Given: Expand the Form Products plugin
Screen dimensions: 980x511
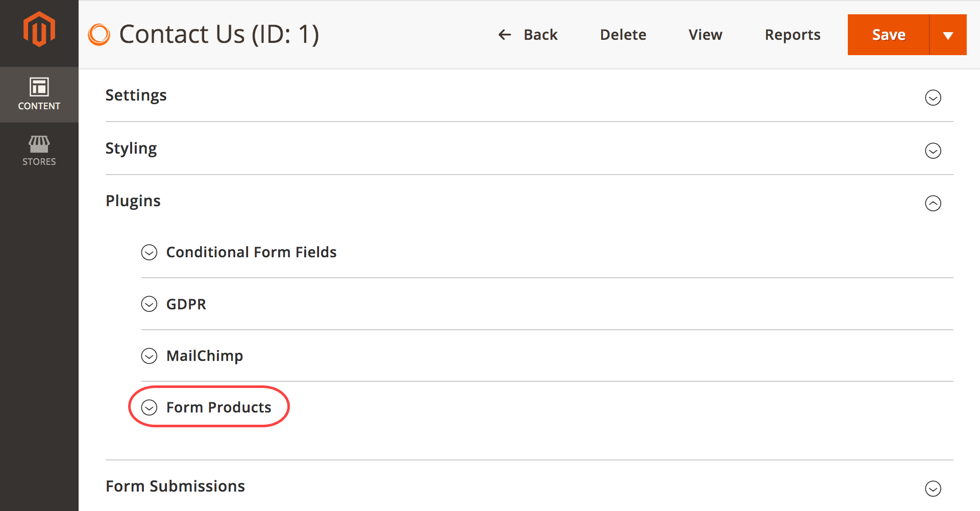Looking at the screenshot, I should (149, 407).
